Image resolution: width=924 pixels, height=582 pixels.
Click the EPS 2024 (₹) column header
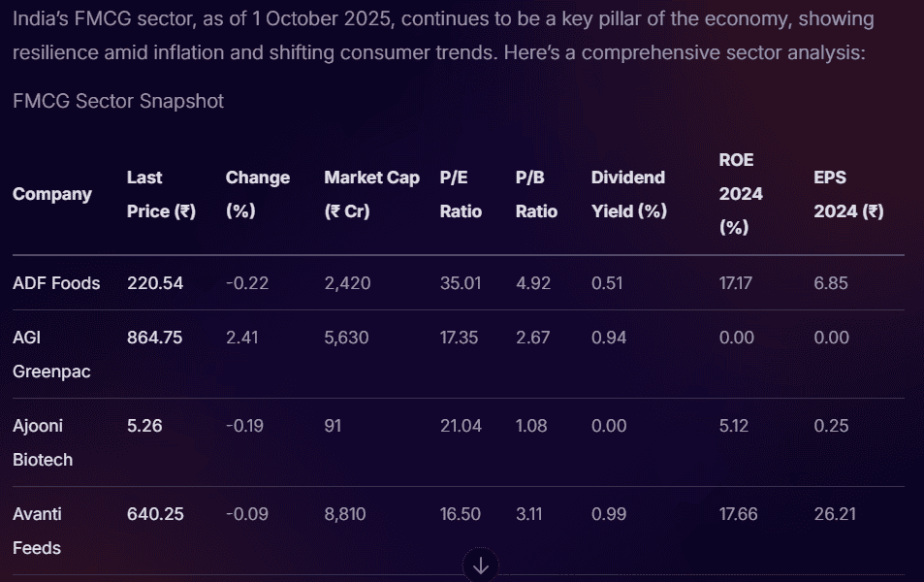[848, 194]
